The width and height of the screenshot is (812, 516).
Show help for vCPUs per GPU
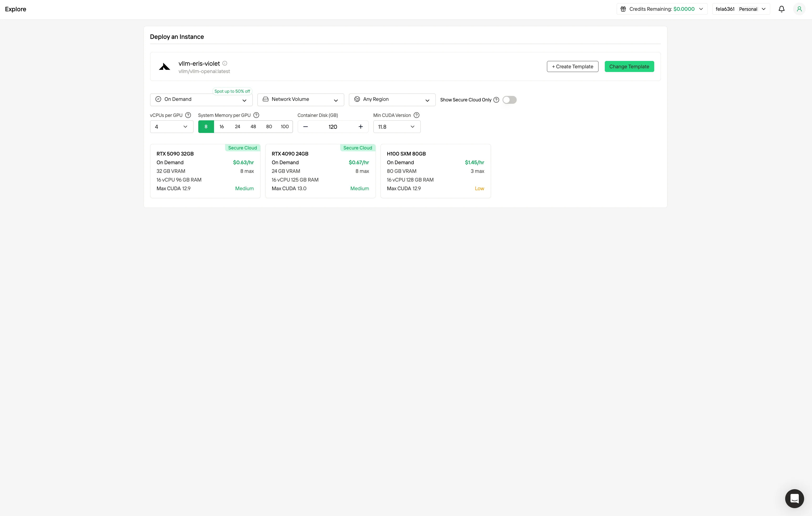(188, 115)
